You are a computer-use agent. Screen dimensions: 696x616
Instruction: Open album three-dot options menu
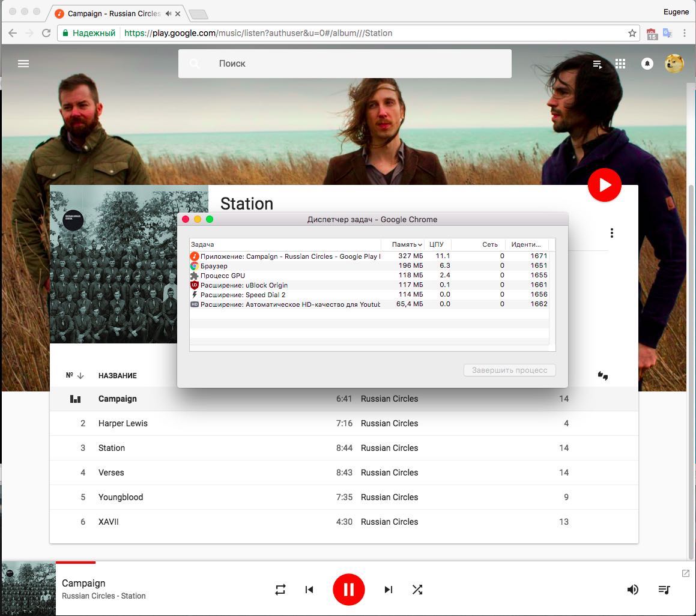pos(612,233)
